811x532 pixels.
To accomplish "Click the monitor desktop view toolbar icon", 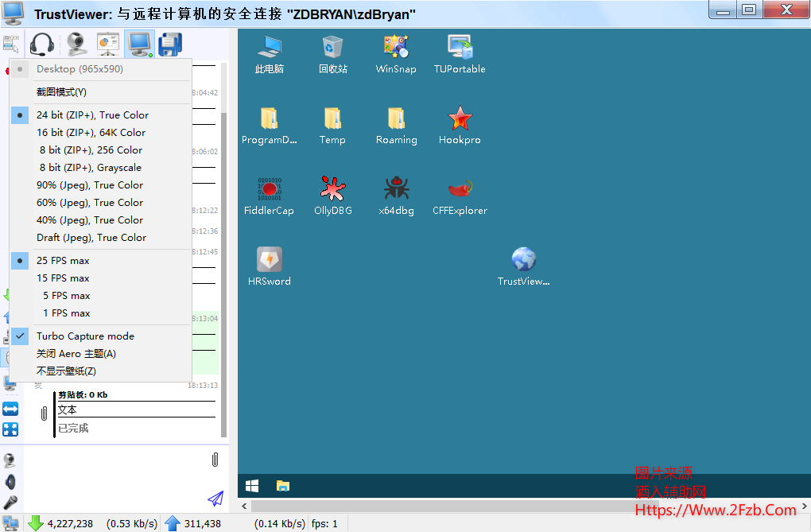I will point(140,44).
